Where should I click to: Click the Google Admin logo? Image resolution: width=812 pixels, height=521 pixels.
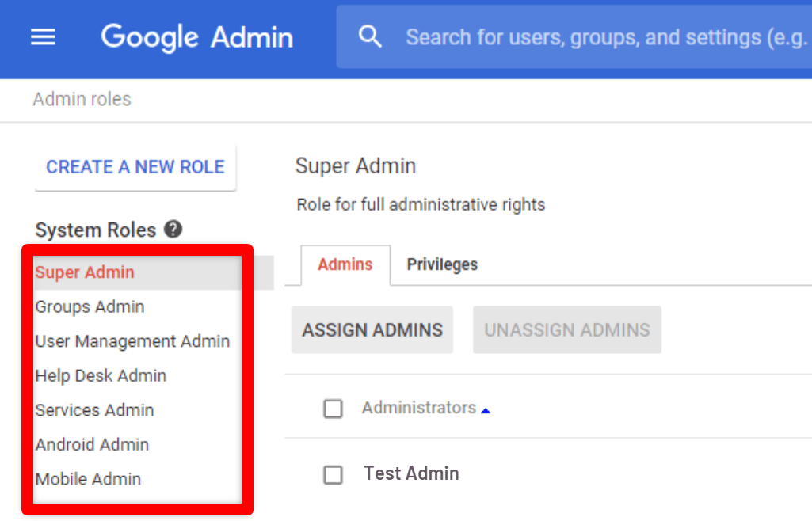point(196,36)
